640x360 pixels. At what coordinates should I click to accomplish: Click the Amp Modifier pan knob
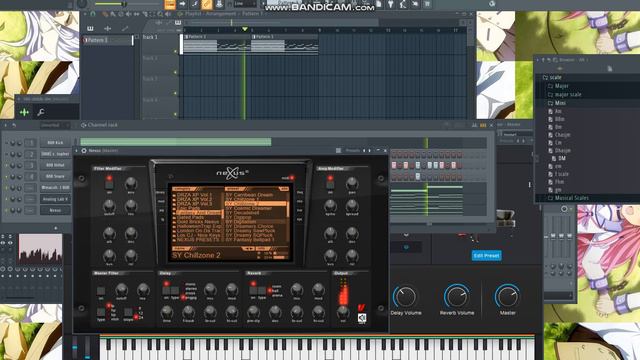point(351,184)
